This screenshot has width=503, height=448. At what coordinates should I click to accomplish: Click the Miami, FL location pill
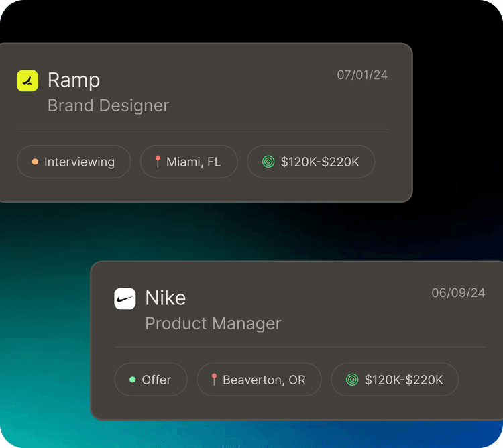tap(189, 162)
